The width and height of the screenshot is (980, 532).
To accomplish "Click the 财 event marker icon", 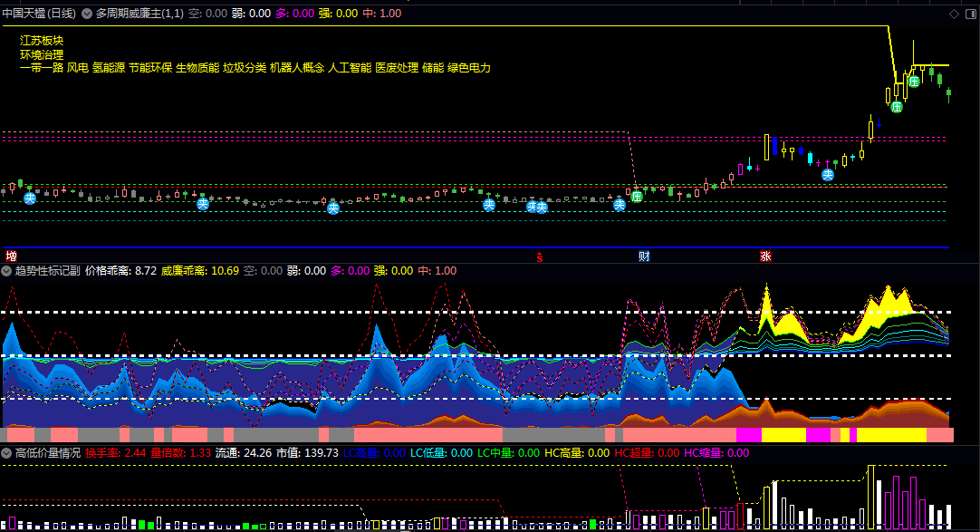I will (644, 256).
